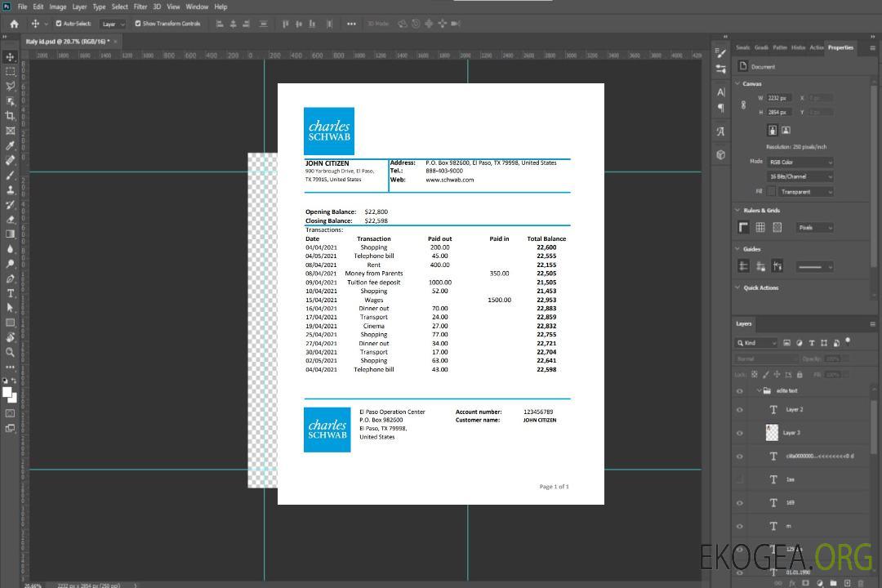Hide the 'Layer 3' layer via eye icon

point(740,433)
